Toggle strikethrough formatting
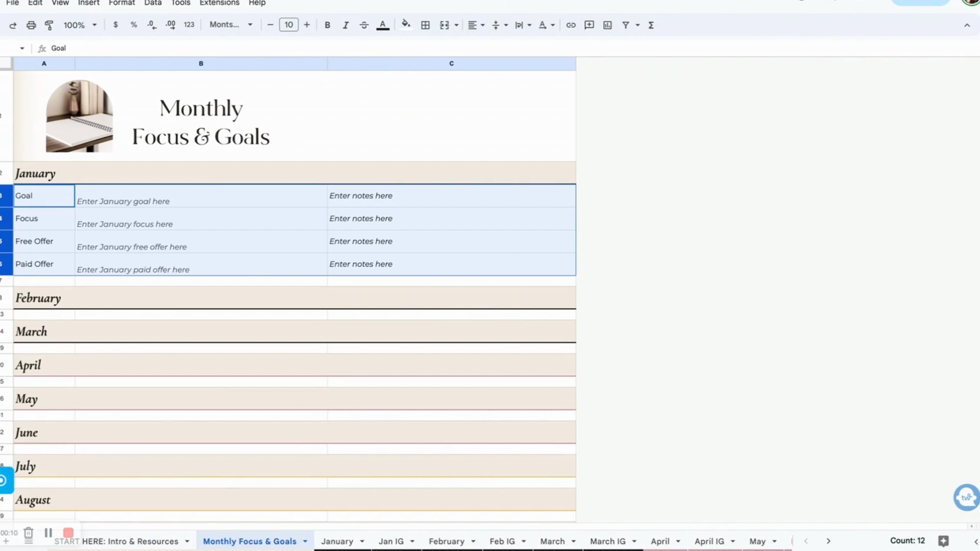Viewport: 980px width, 551px height. [x=363, y=25]
